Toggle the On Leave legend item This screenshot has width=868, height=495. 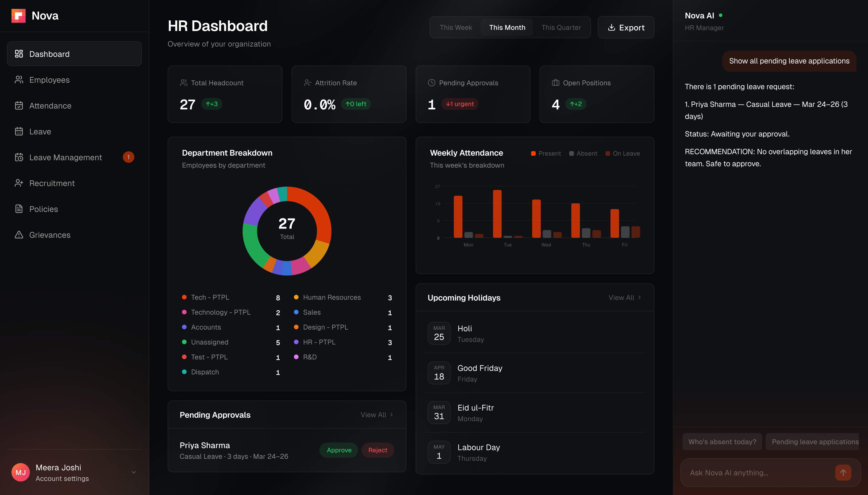click(623, 154)
